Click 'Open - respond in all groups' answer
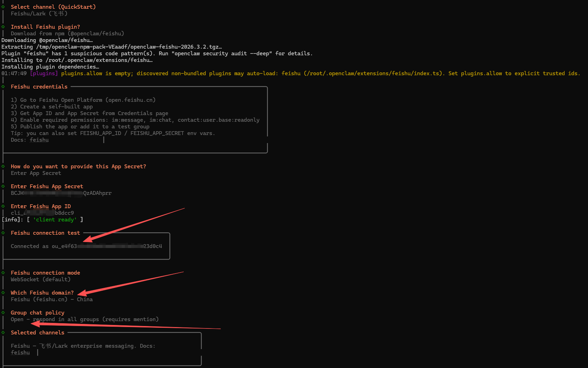Viewport: 588px width, 368px height. tap(85, 319)
